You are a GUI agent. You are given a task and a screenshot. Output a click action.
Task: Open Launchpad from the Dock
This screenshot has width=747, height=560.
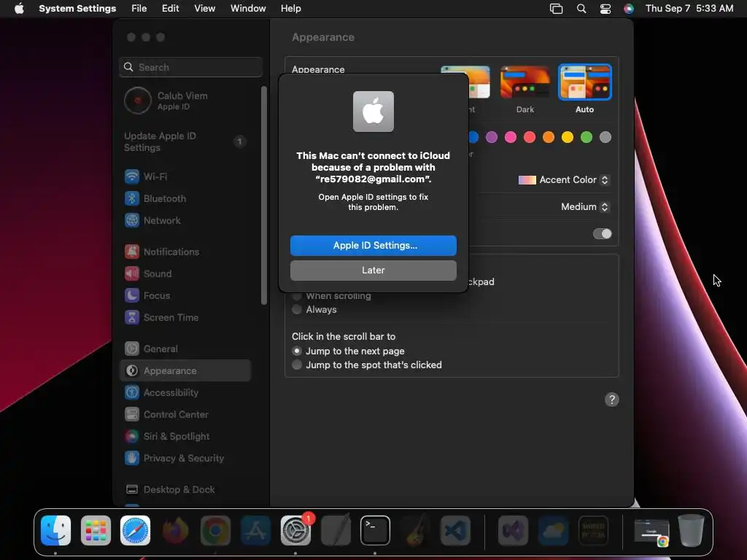[x=96, y=531]
